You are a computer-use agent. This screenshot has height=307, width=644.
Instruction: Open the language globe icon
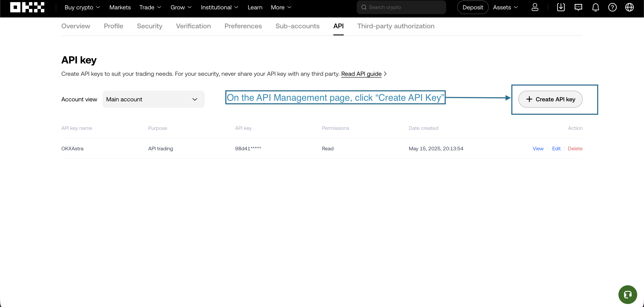[x=629, y=7]
